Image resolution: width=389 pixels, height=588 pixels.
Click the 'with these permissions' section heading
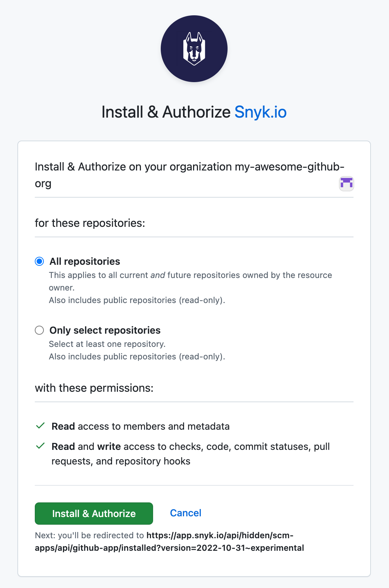tap(95, 388)
